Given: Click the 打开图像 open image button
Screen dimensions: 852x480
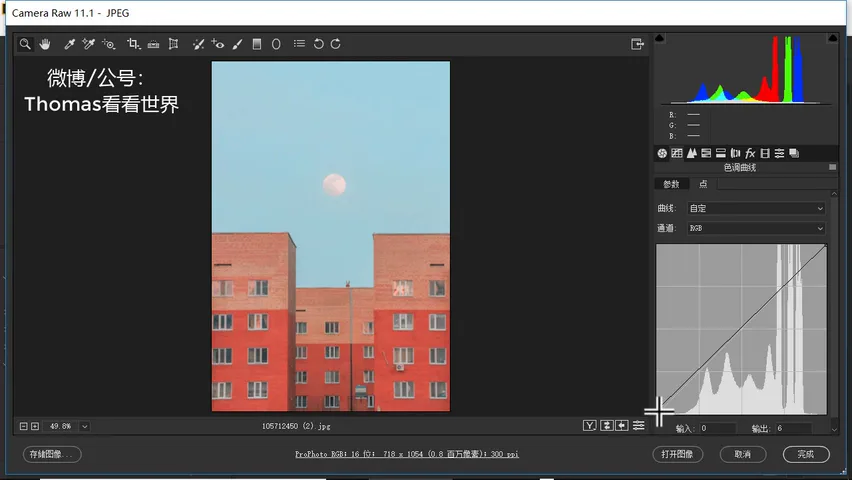Looking at the screenshot, I should 678,454.
